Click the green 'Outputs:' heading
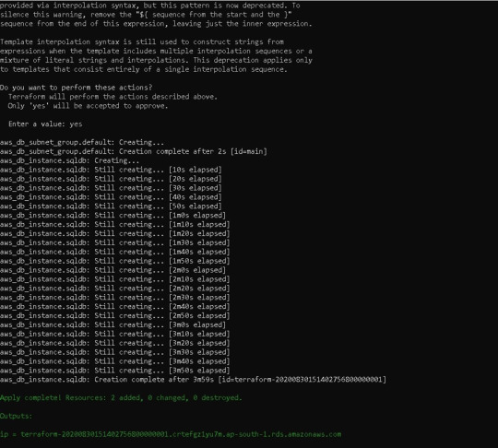Screen dimensions: 498x448 [x=17, y=416]
